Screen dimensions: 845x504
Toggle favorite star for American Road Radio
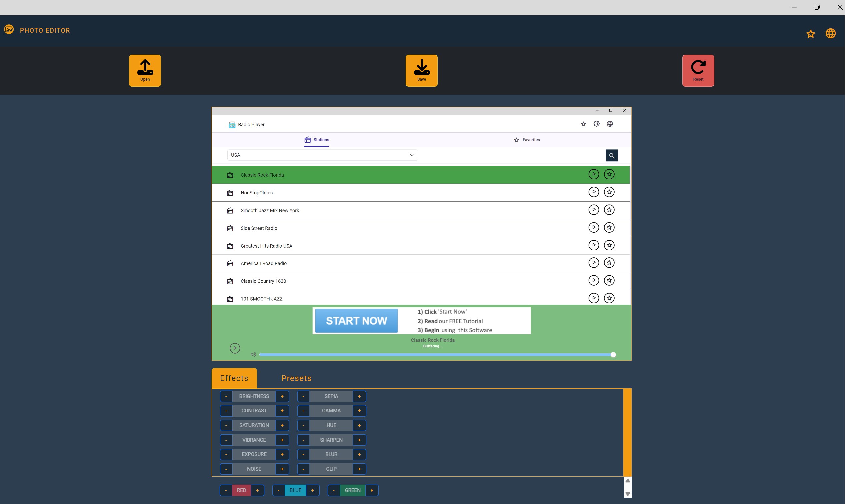[609, 263]
